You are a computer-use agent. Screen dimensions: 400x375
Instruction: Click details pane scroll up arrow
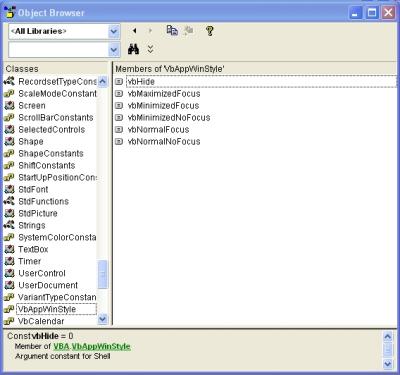[x=387, y=336]
